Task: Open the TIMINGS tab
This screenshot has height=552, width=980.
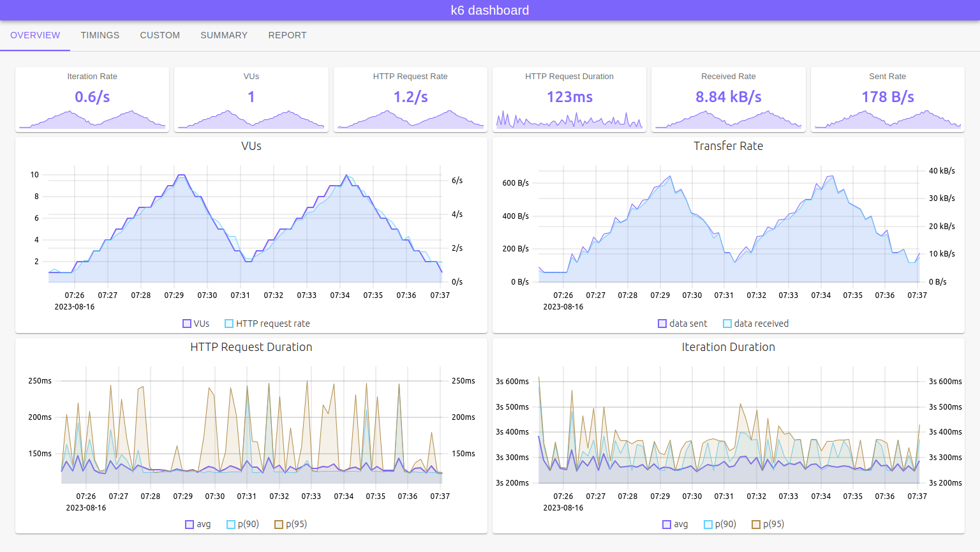Action: (x=100, y=35)
